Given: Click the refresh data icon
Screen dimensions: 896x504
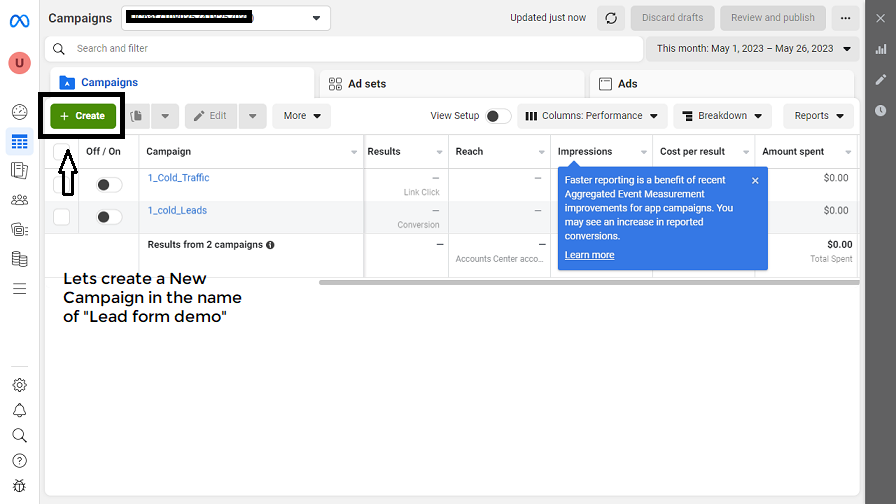Looking at the screenshot, I should (610, 18).
